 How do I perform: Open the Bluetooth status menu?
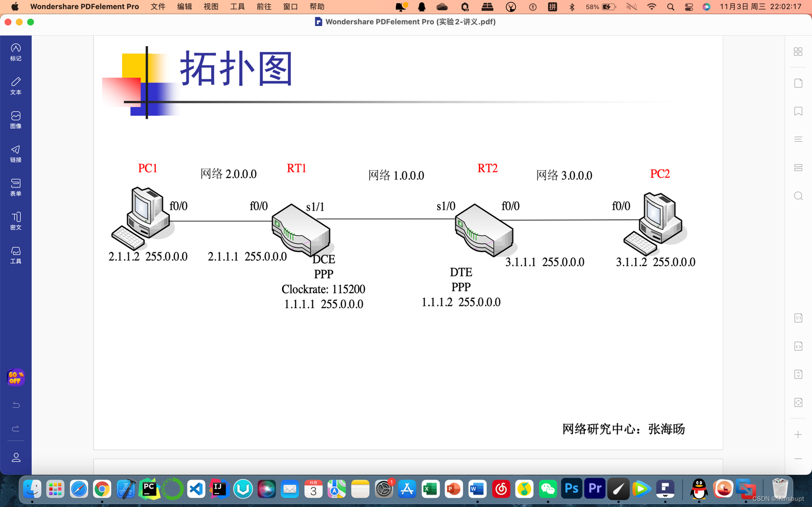[x=572, y=7]
